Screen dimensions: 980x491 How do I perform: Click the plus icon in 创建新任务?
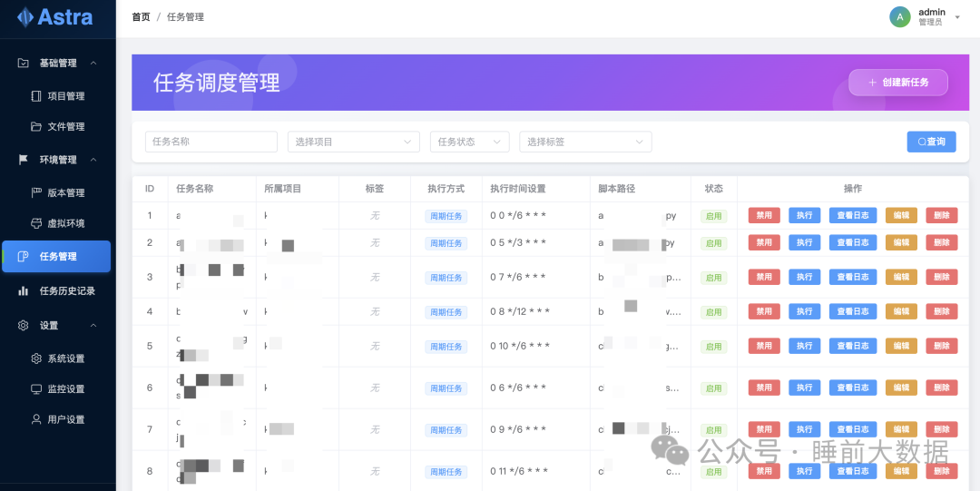pos(873,83)
